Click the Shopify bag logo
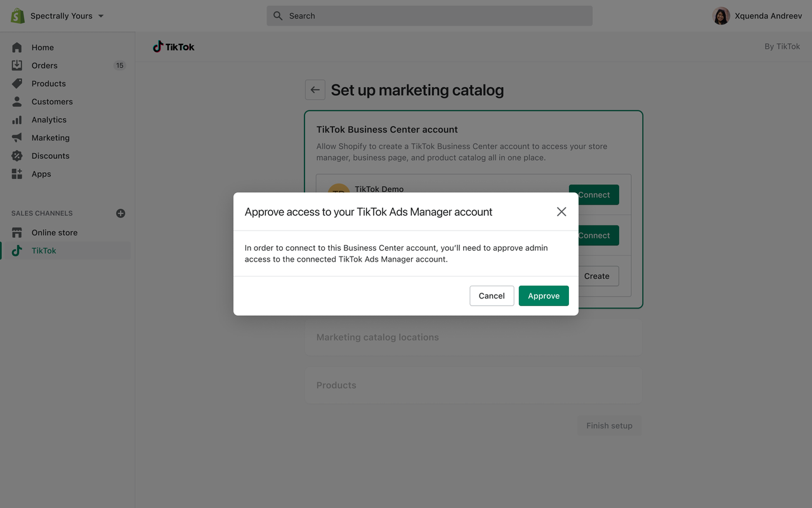This screenshot has height=508, width=812. click(17, 16)
